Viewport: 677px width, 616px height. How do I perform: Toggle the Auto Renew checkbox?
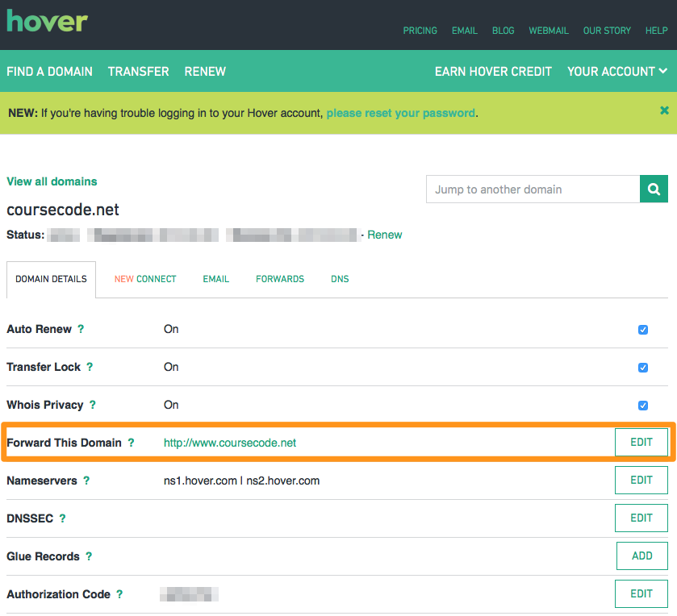[x=643, y=330]
